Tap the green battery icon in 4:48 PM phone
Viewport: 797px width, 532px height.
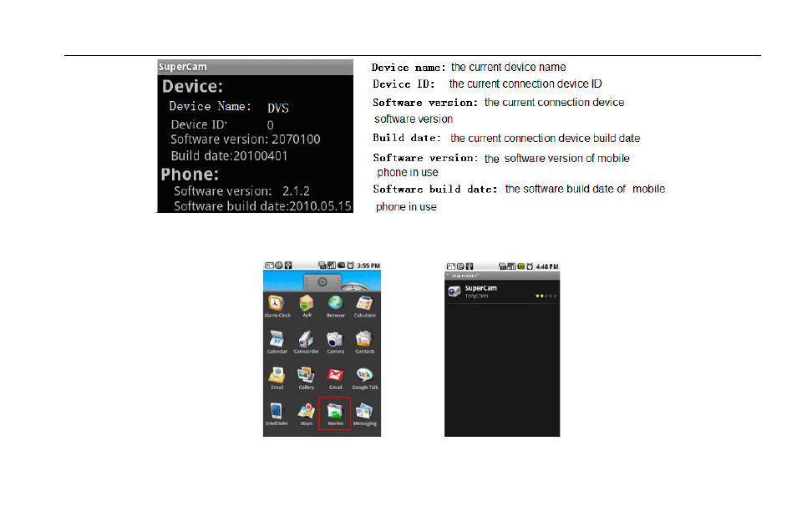coord(520,266)
